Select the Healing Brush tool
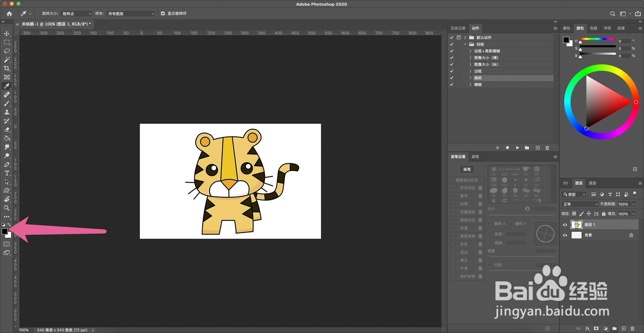This screenshot has width=644, height=333. coord(7,95)
